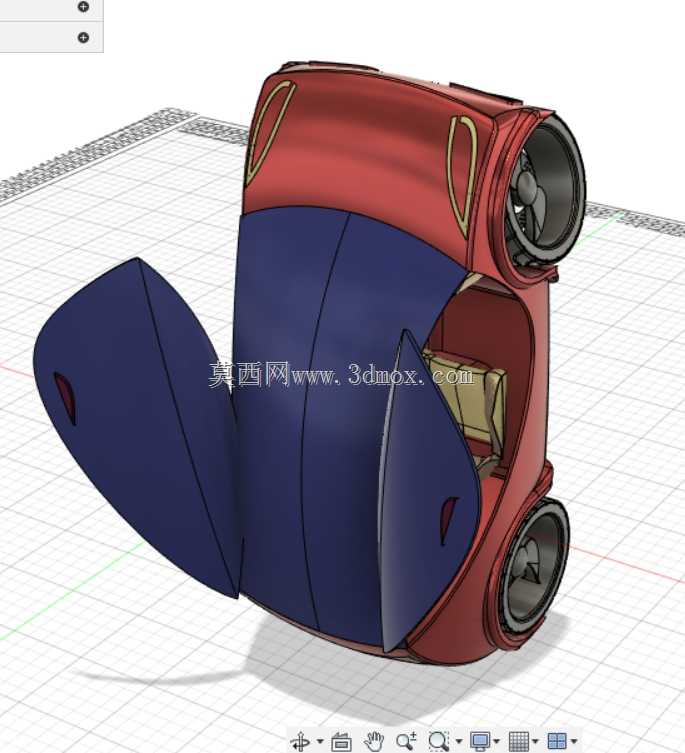Expand the Grid and Snaps dropdown arrow
The height and width of the screenshot is (753, 685).
(x=535, y=742)
